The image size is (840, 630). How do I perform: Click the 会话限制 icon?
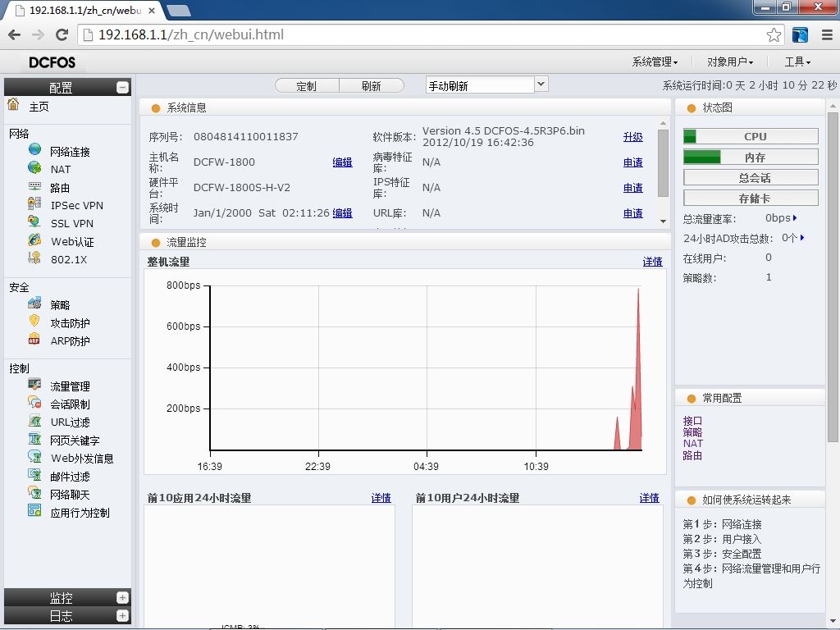(34, 402)
